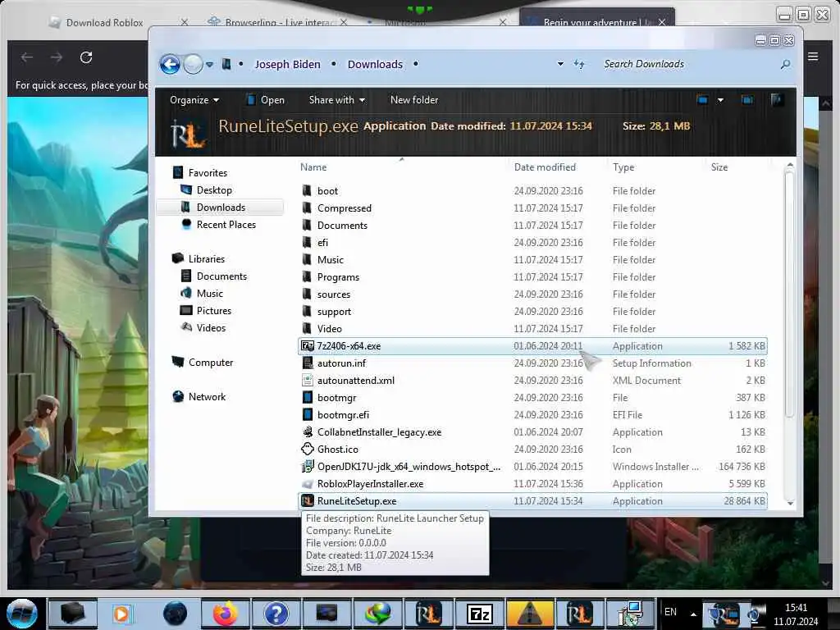Viewport: 840px width, 630px height.
Task: Change the view with the view icon
Action: pos(702,99)
